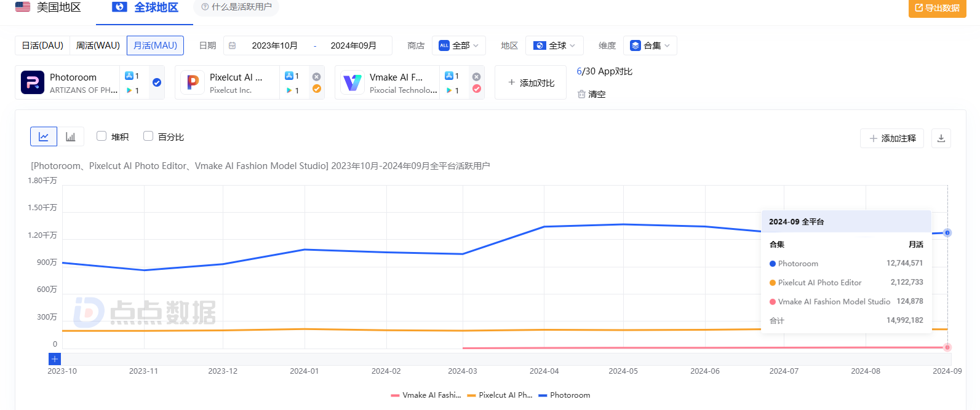Switch to bar chart view icon
The image size is (980, 410).
tap(71, 136)
